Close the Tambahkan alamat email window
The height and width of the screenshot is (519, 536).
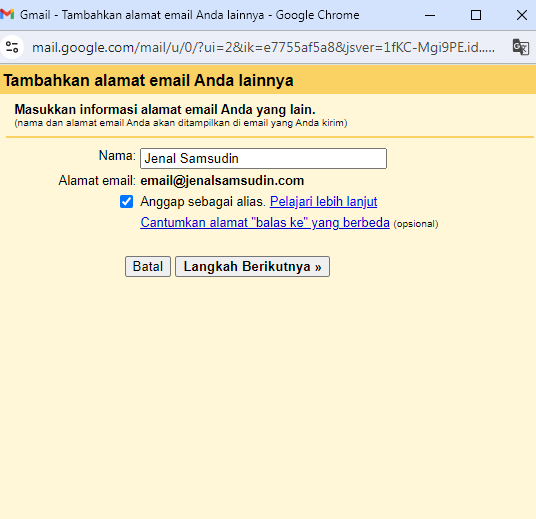click(x=522, y=15)
